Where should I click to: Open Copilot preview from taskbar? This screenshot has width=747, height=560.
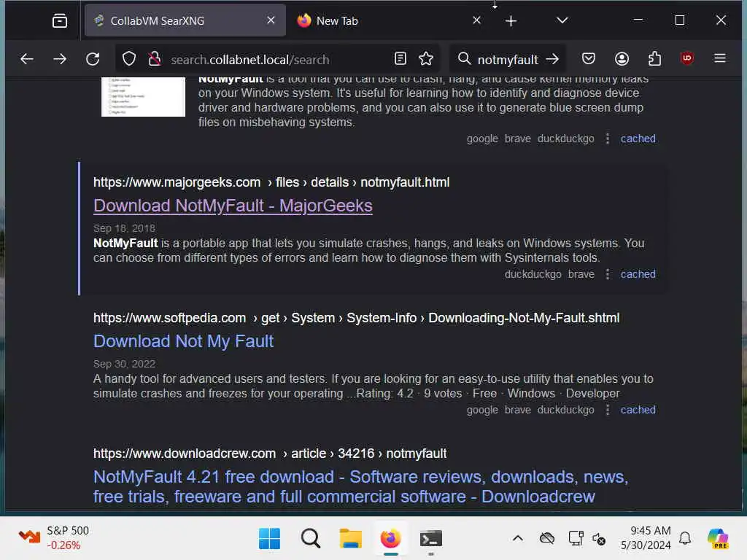(x=718, y=539)
